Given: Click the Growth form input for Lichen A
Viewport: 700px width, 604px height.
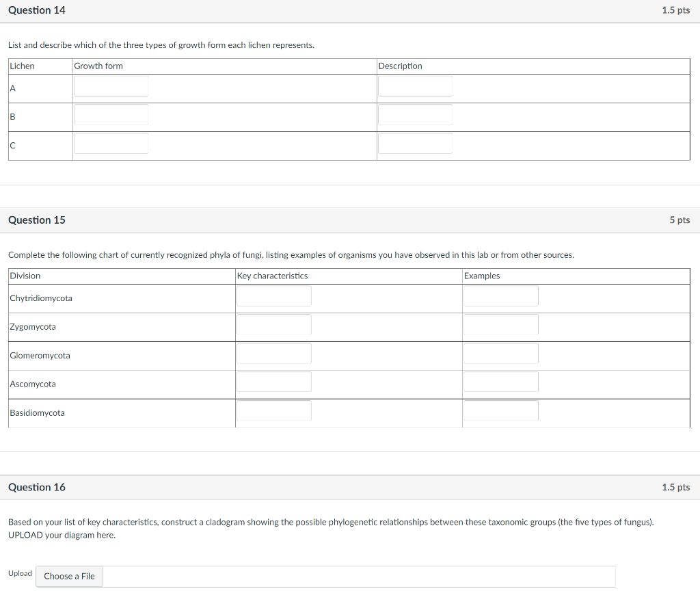Looking at the screenshot, I should [111, 86].
